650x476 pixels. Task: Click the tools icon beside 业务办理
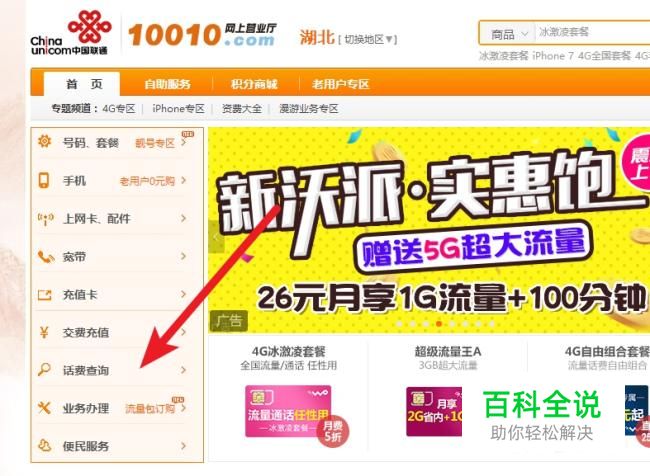[44, 408]
